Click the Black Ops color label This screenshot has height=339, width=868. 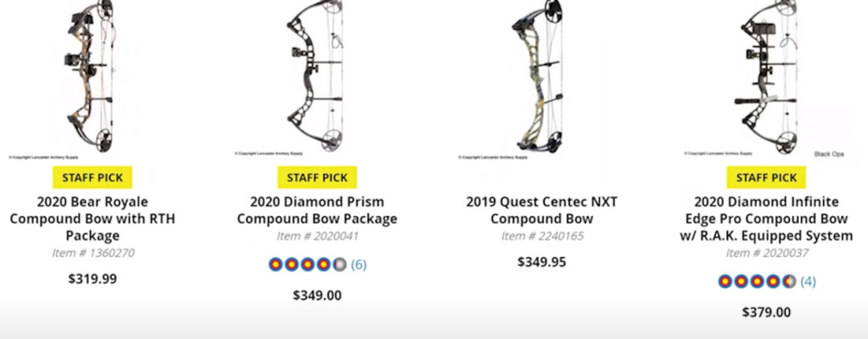[831, 153]
